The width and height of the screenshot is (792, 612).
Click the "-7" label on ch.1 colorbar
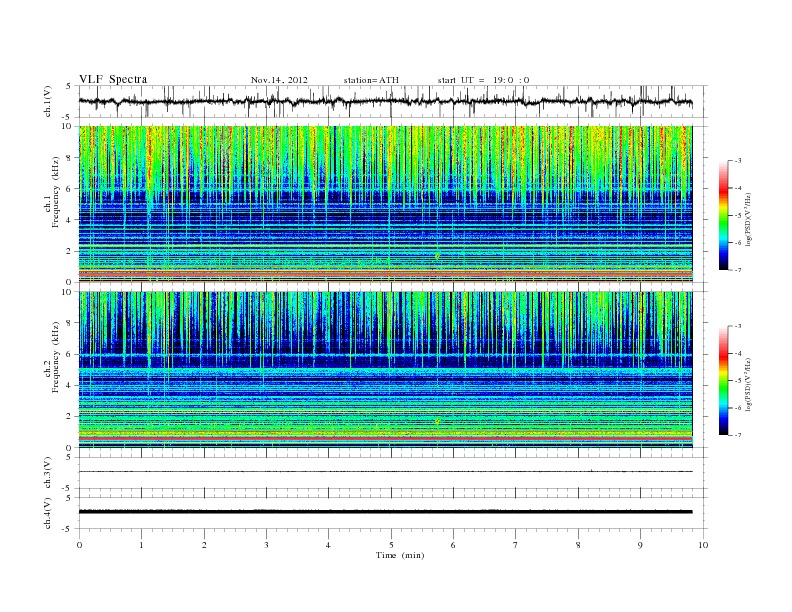click(x=738, y=270)
